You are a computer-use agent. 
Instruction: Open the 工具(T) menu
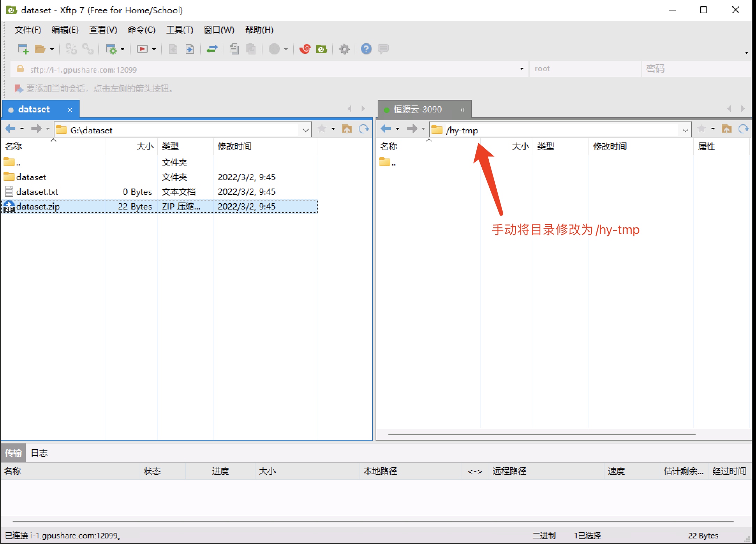pos(179,30)
